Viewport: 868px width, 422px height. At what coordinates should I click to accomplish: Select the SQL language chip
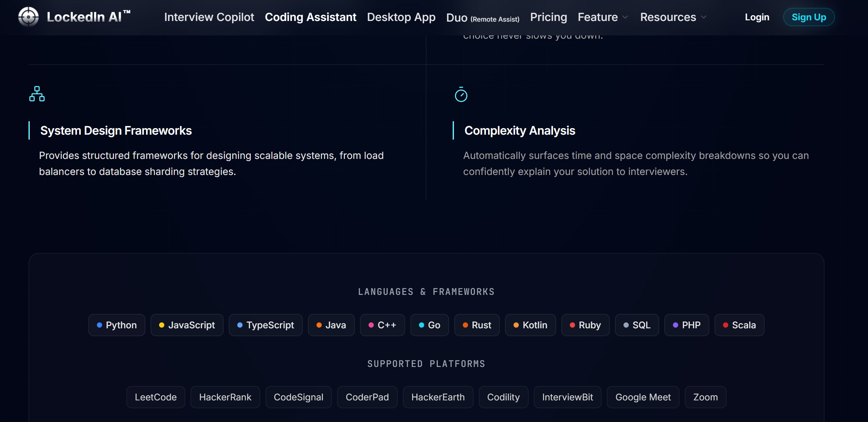pos(637,325)
